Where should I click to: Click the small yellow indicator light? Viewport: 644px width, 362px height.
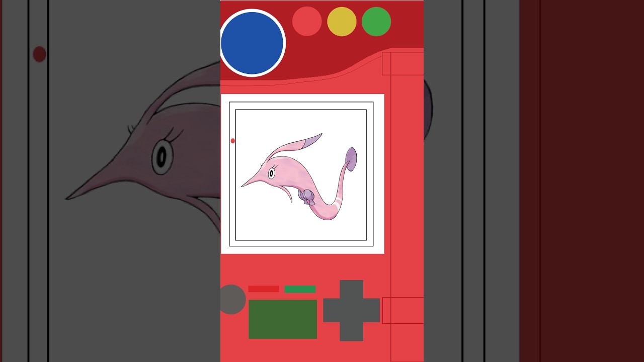pyautogui.click(x=342, y=22)
